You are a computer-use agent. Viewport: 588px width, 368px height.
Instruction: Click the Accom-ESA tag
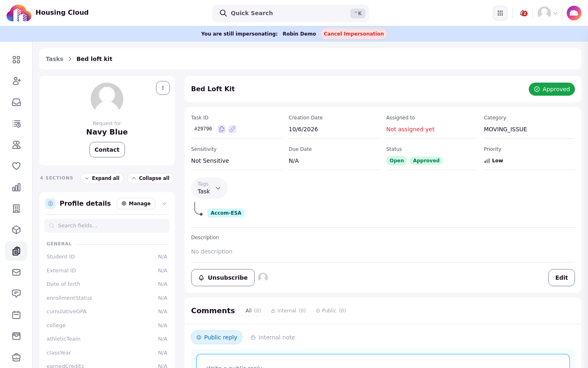pyautogui.click(x=226, y=213)
